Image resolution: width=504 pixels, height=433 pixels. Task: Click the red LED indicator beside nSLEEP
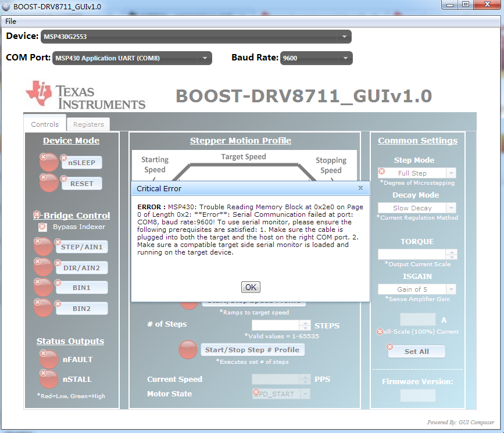click(x=49, y=162)
